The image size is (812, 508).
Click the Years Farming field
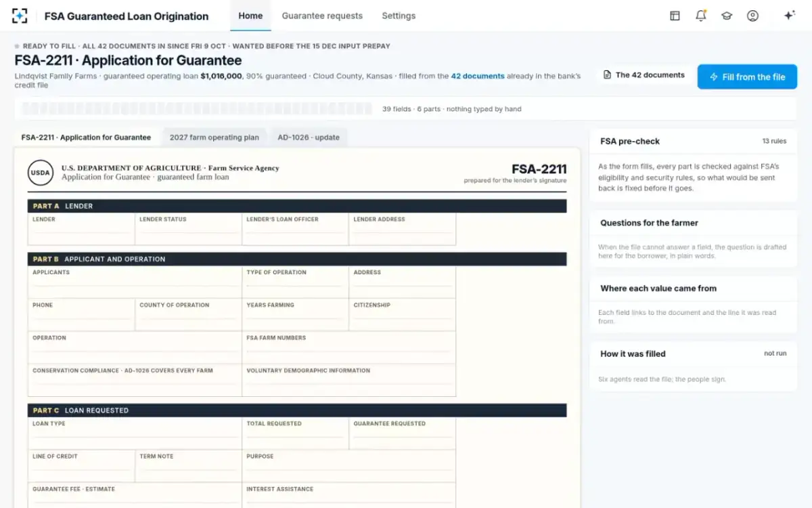295,315
